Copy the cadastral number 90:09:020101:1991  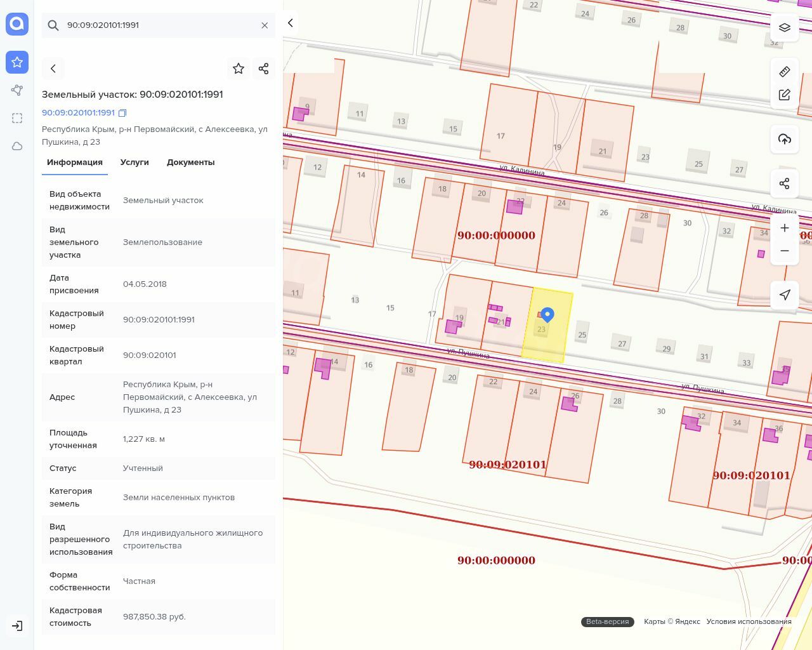[x=123, y=113]
